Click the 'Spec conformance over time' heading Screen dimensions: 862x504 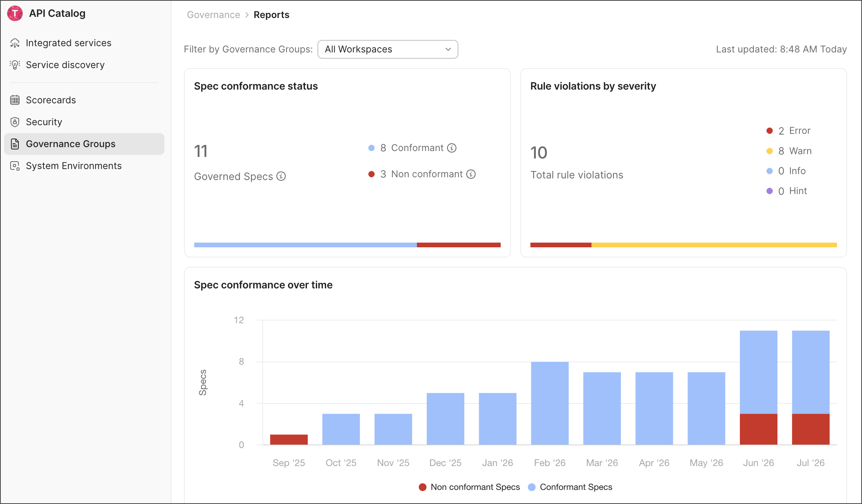(x=263, y=285)
